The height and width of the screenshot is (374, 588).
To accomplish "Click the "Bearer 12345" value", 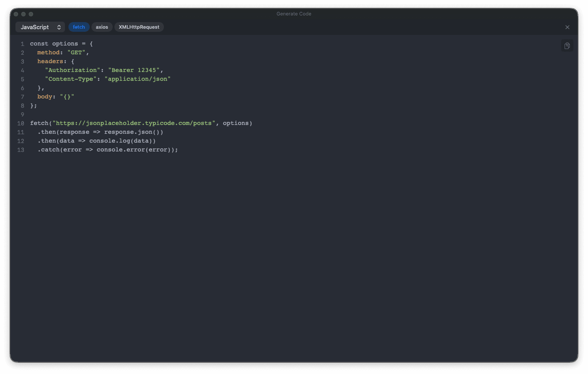I will [134, 70].
